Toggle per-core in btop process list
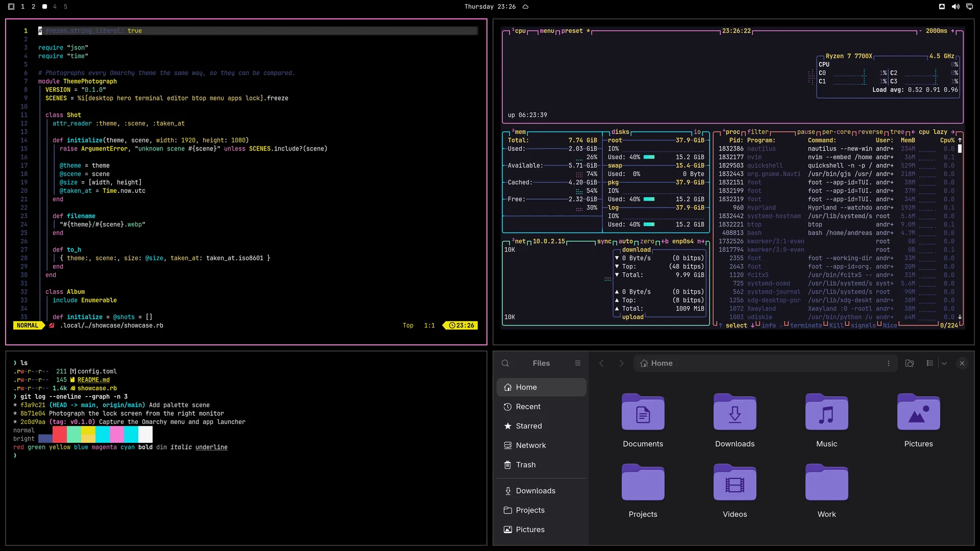This screenshot has width=980, height=551. click(x=837, y=132)
